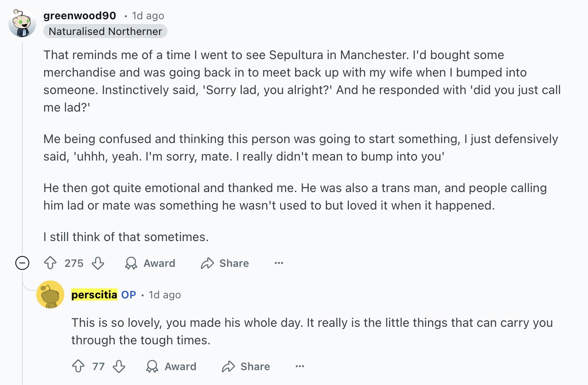Toggle the downvote arrow on the OP reply
The image size is (588, 385).
point(119,366)
